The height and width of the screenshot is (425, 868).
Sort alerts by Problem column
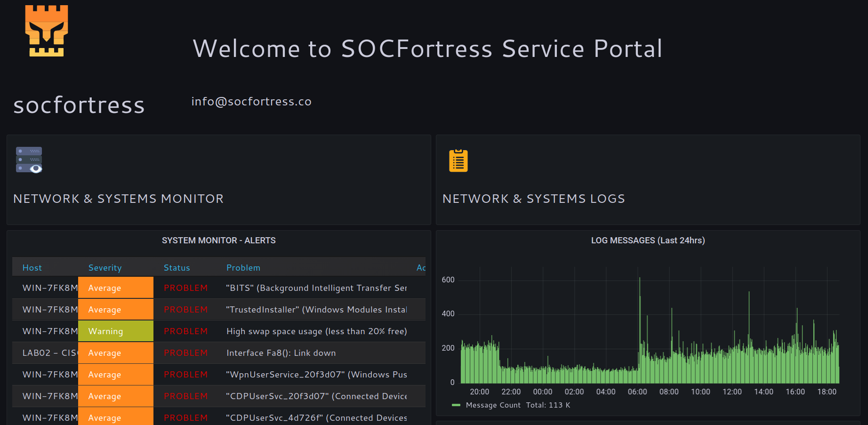243,268
